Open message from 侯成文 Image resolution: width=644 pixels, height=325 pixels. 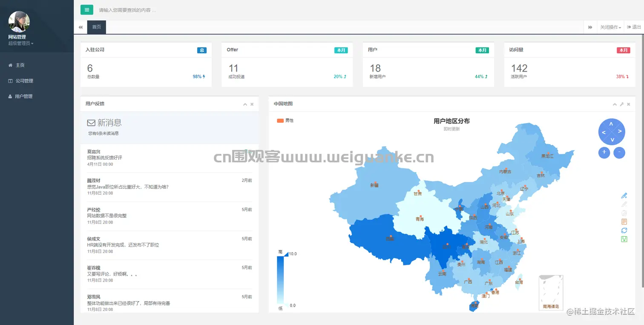[170, 245]
